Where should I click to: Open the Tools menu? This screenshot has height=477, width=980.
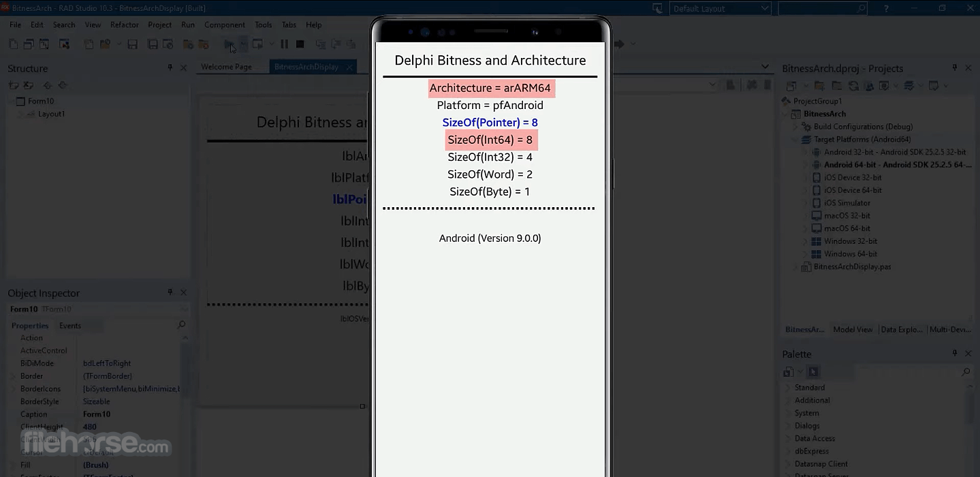(264, 25)
